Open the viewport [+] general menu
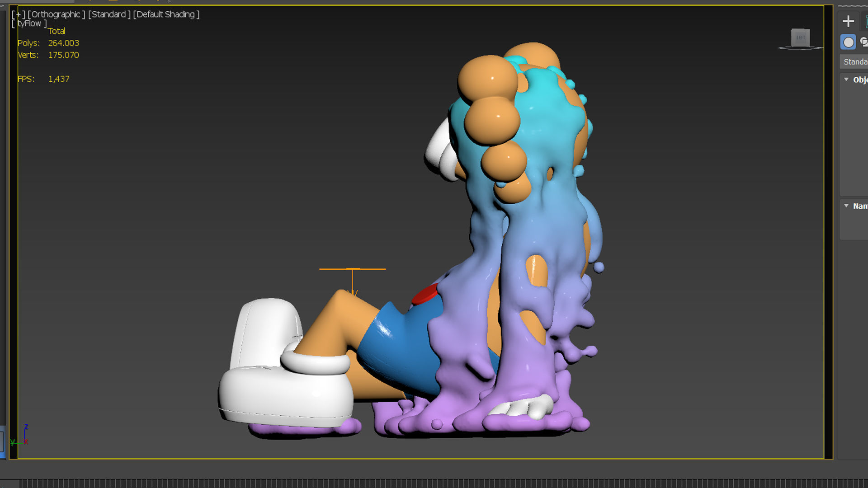The height and width of the screenshot is (488, 868). tap(19, 14)
